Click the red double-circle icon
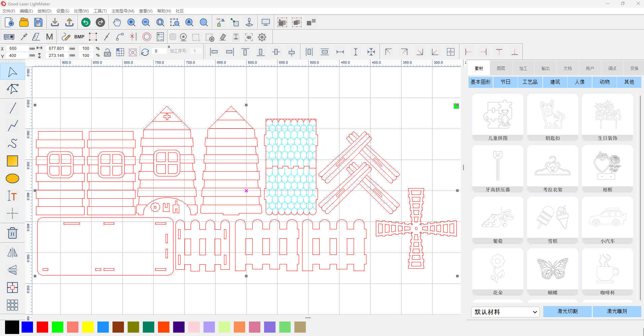 (x=147, y=37)
